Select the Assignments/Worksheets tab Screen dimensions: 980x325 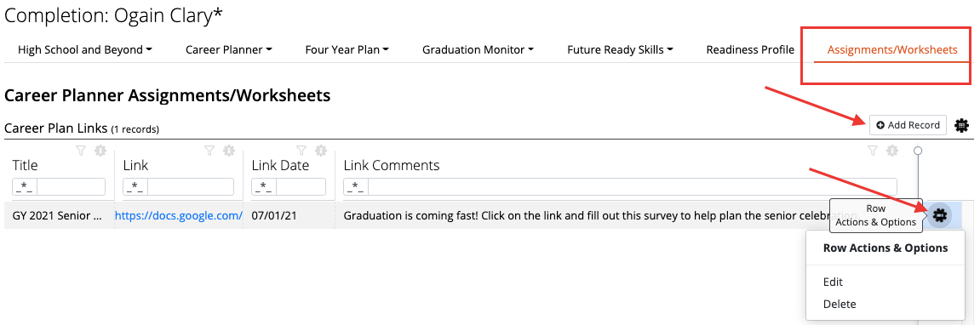coord(892,50)
